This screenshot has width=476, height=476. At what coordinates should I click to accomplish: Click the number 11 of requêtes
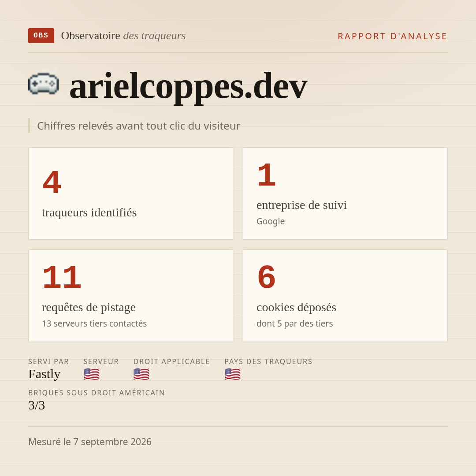pos(62,277)
